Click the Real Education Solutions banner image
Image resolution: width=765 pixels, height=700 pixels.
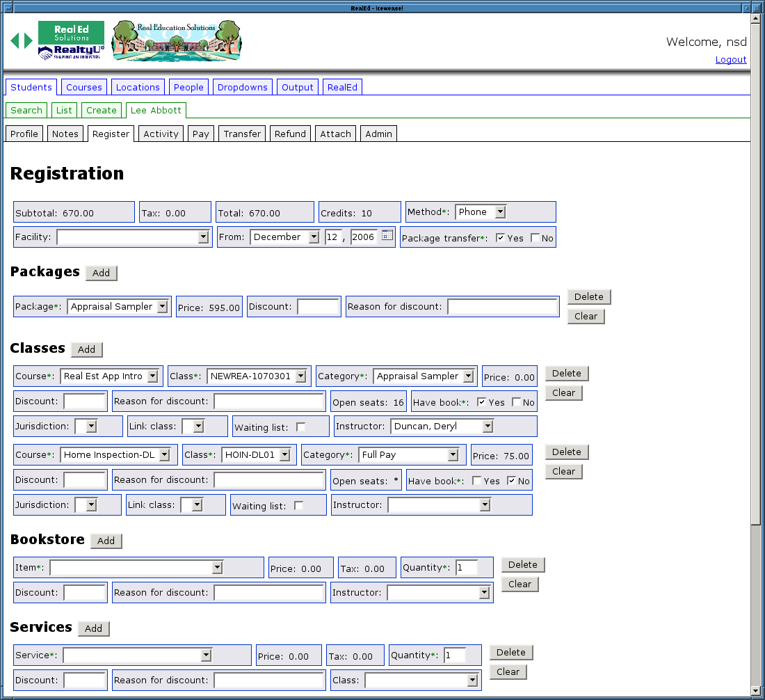[x=177, y=41]
